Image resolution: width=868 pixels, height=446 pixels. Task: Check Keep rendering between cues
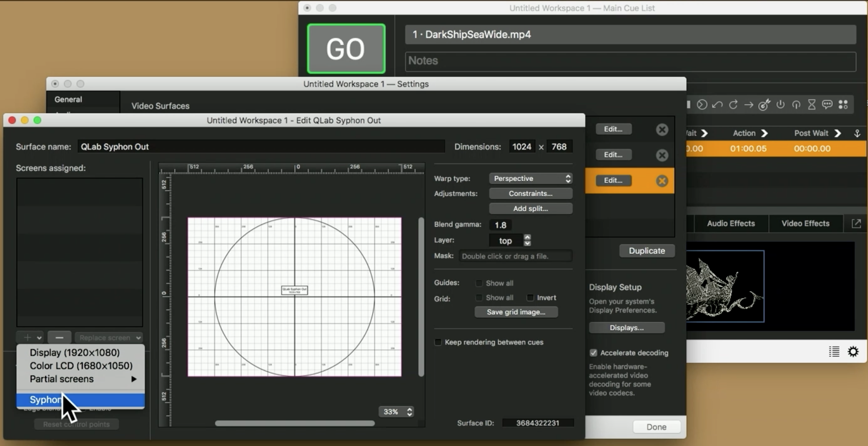pos(438,342)
